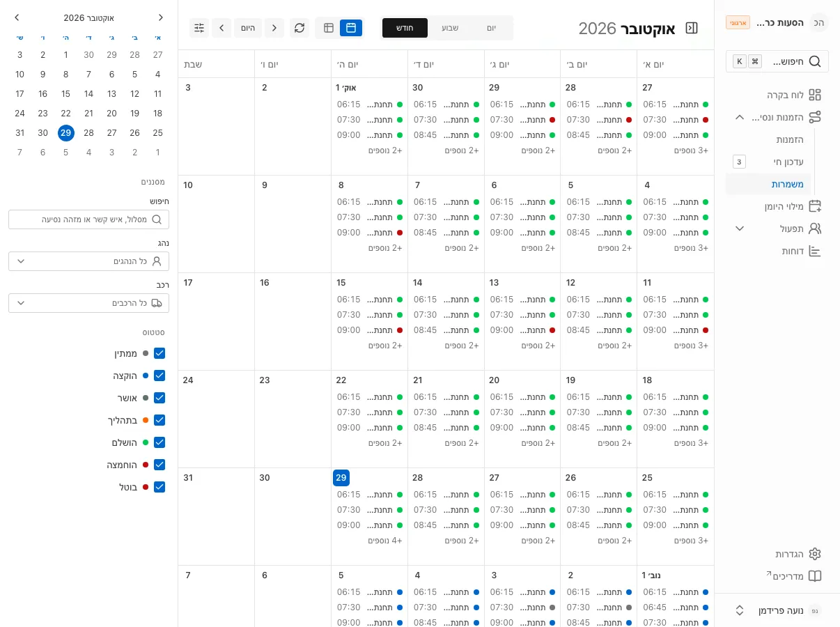Viewport: 840px width, 627px height.
Task: Select משמרות in the sidebar
Action: point(768,184)
